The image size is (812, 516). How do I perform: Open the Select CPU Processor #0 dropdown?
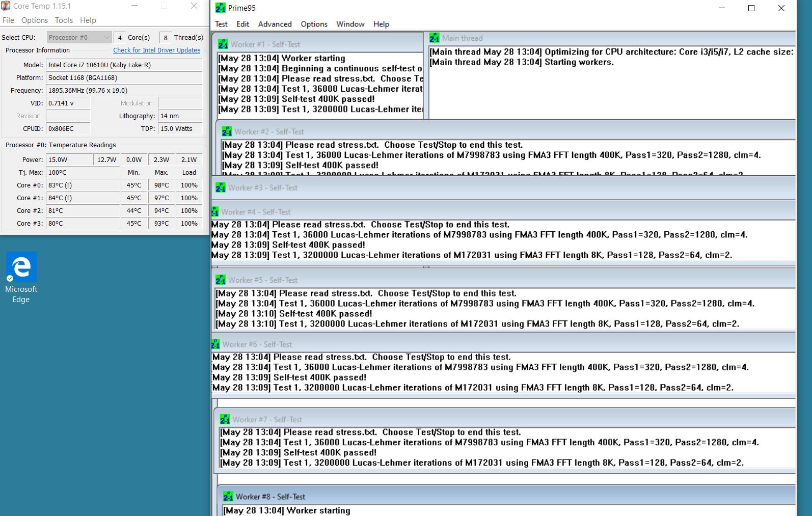79,37
